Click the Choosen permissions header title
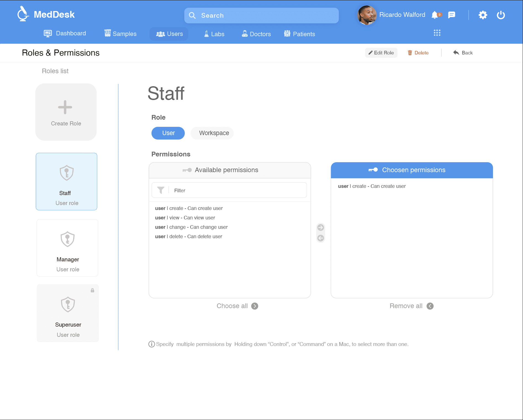Viewport: 523px width, 420px height. click(x=414, y=170)
